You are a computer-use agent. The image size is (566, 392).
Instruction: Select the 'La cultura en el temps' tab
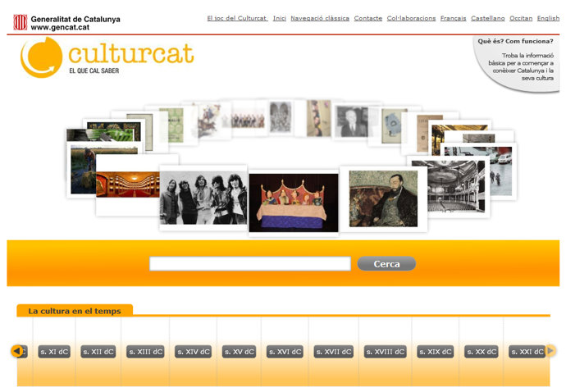tap(75, 311)
